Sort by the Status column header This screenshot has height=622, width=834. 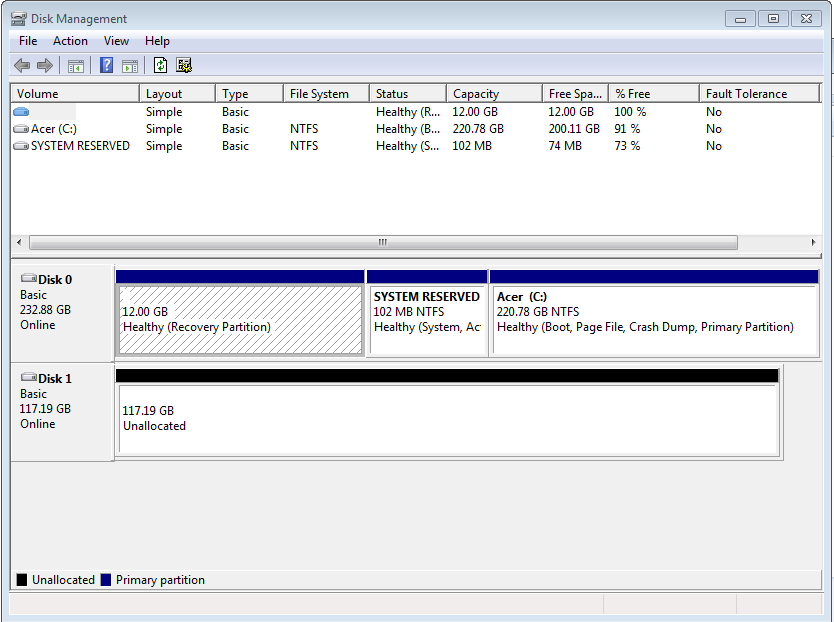[408, 94]
